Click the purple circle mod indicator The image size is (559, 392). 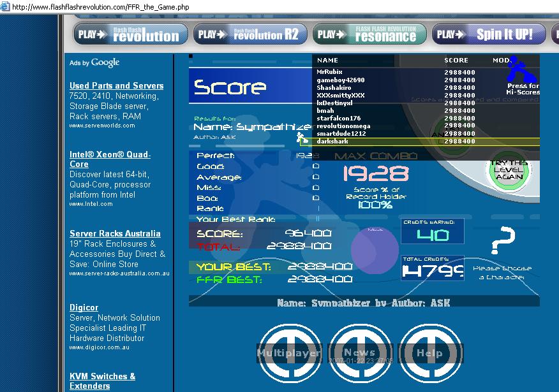[375, 250]
